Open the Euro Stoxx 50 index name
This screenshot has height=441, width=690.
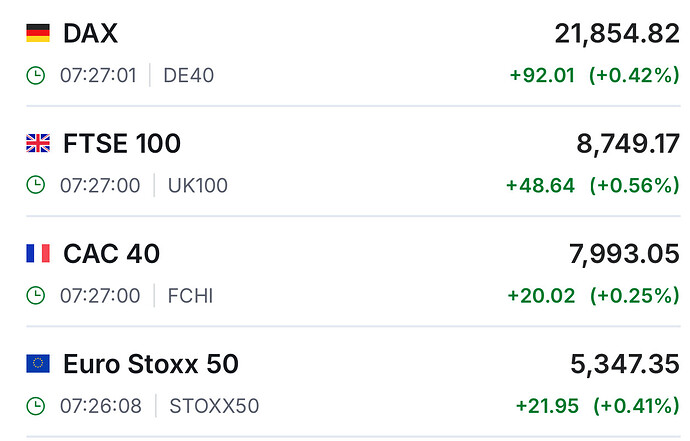pyautogui.click(x=150, y=364)
